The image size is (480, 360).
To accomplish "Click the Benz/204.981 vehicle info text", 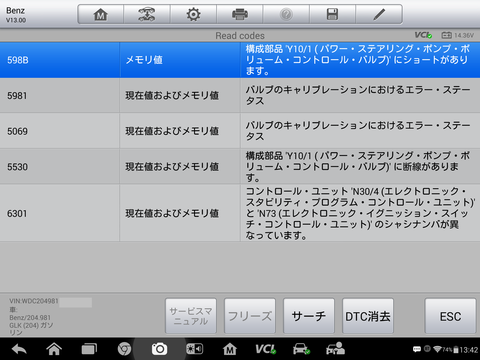I will [x=30, y=318].
